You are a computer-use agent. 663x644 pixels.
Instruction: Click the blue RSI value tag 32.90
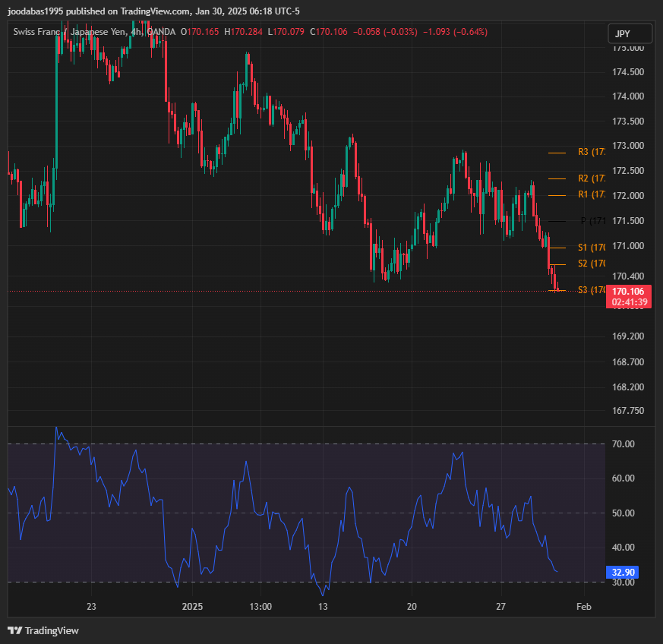click(624, 572)
